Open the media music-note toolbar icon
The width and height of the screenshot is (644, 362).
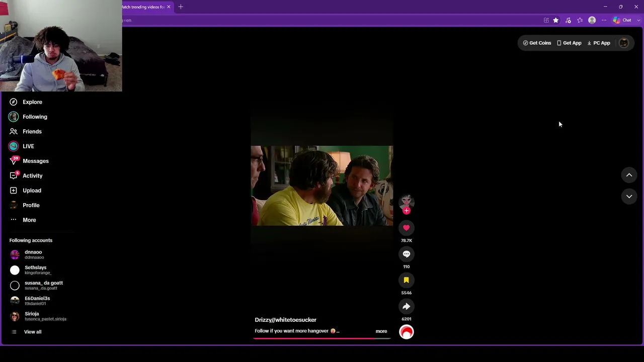(x=568, y=20)
